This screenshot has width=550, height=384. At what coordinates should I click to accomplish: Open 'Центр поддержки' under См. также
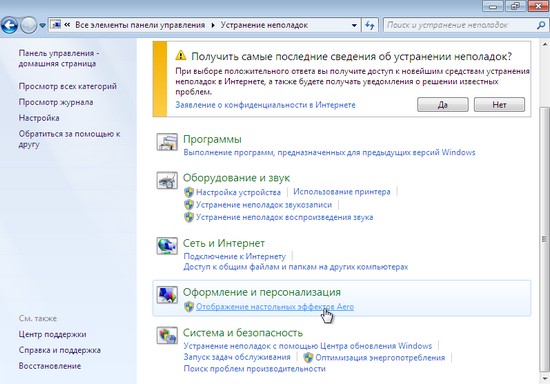pyautogui.click(x=52, y=334)
